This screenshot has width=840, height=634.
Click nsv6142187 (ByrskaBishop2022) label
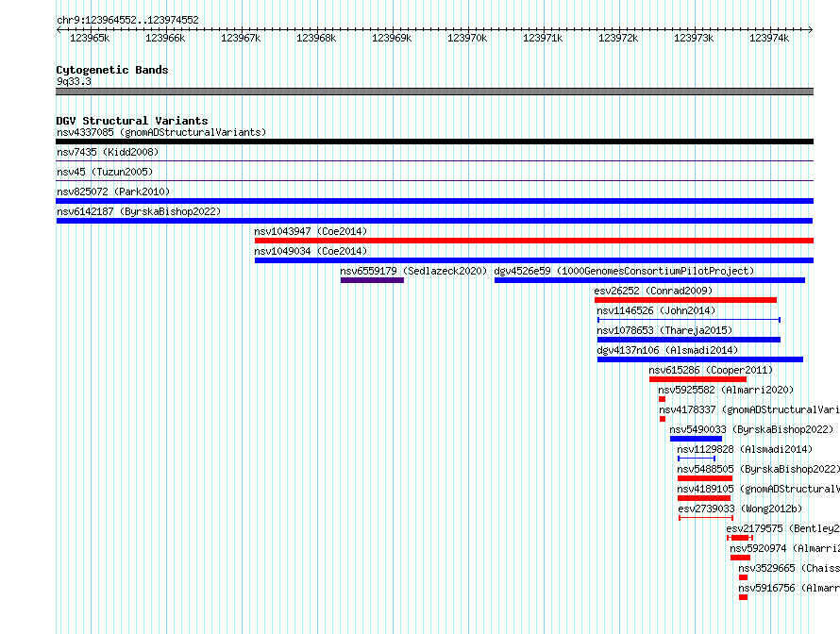139,211
